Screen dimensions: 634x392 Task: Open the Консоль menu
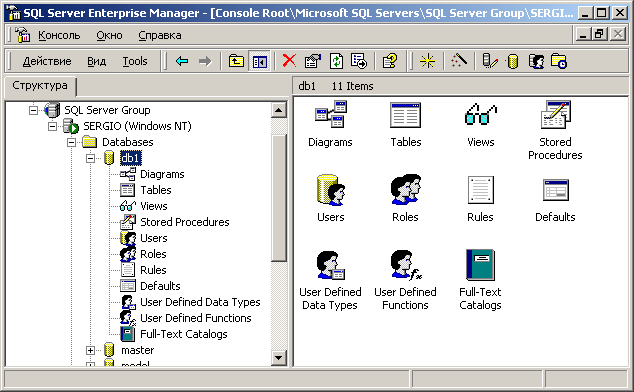(x=59, y=36)
